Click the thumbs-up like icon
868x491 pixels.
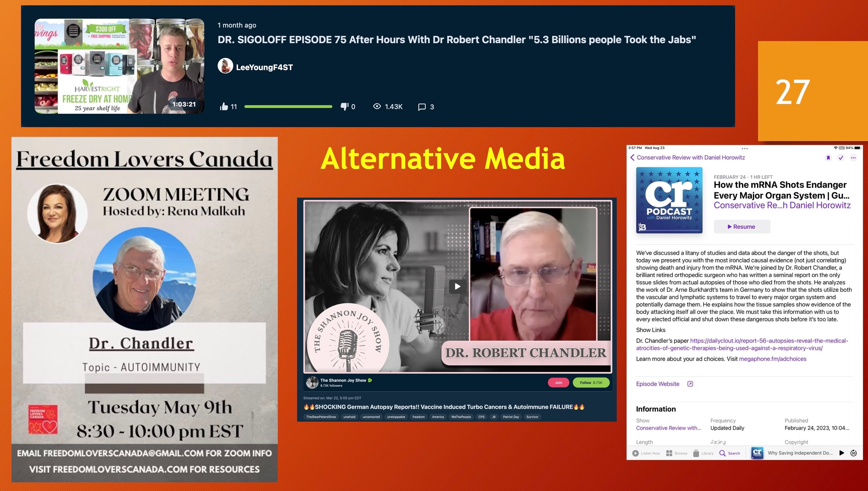pos(224,106)
